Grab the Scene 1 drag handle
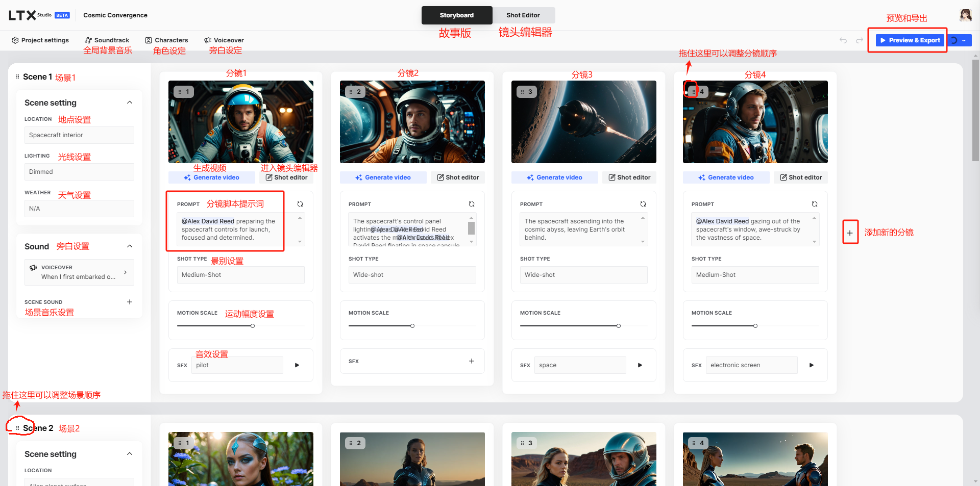The image size is (980, 486). coord(17,76)
